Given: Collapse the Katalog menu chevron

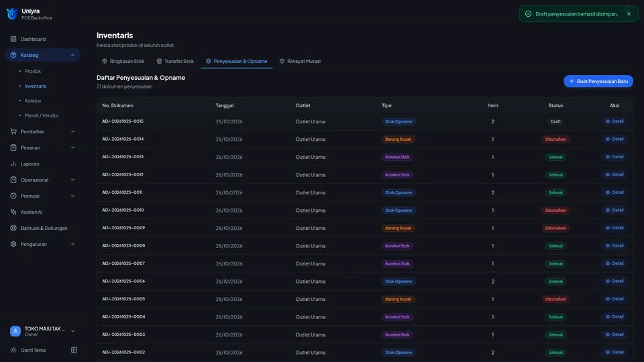Looking at the screenshot, I should coord(72,55).
